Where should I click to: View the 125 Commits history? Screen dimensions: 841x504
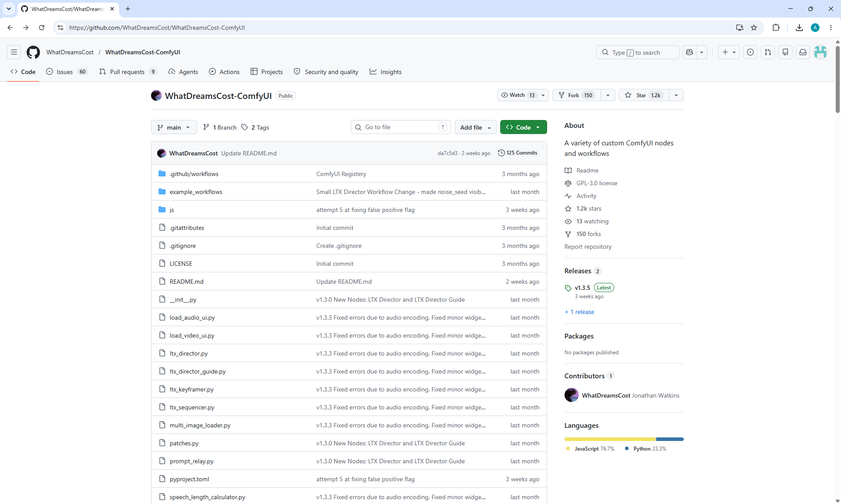(x=518, y=153)
